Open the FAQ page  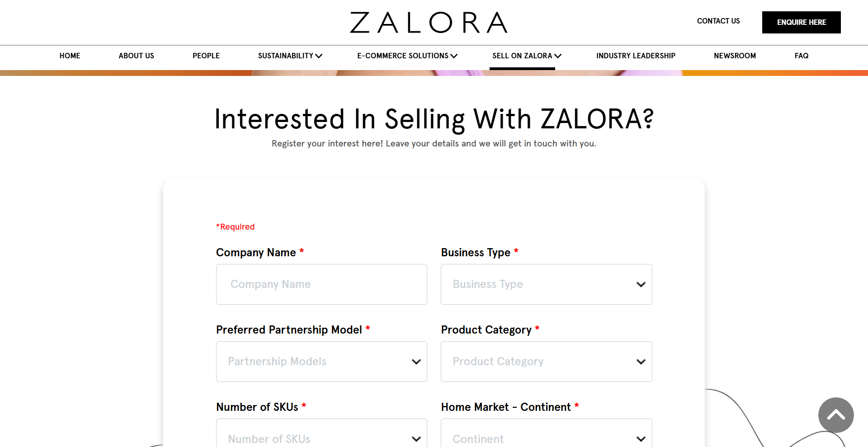click(801, 56)
